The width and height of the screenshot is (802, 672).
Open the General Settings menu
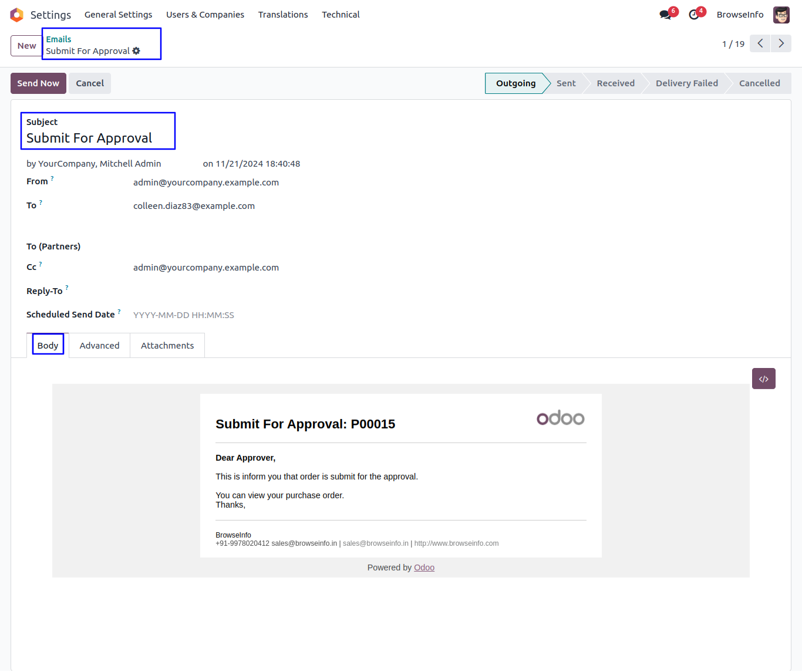(118, 15)
